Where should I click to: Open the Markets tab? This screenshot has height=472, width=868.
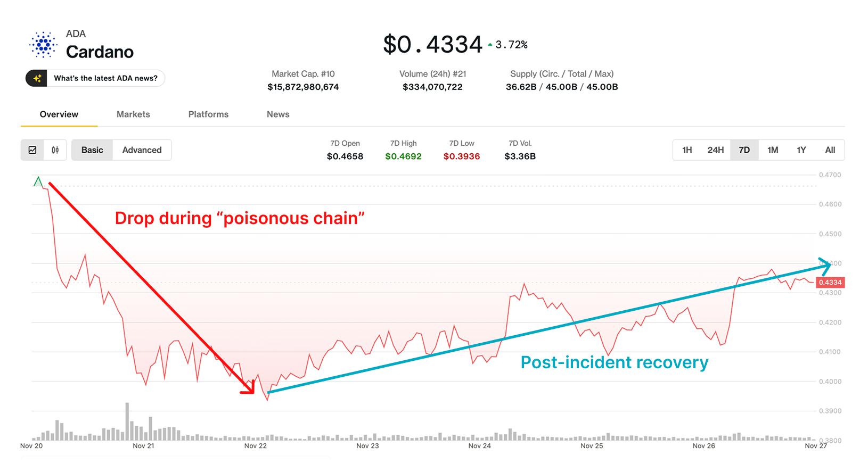coord(133,114)
